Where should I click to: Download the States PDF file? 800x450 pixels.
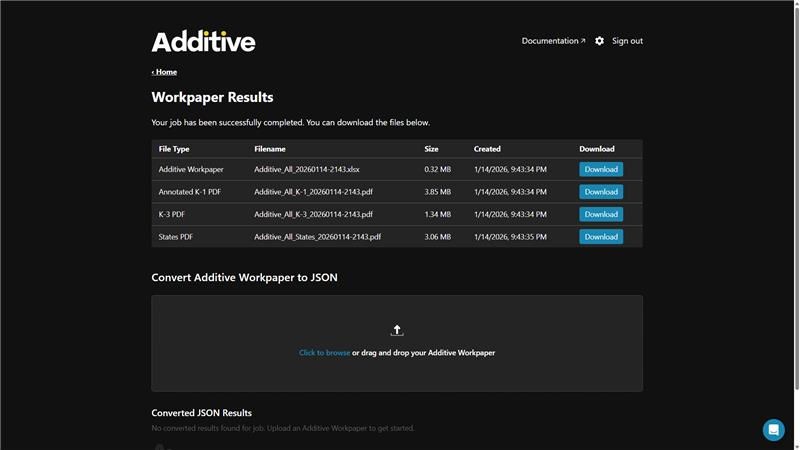tap(601, 237)
